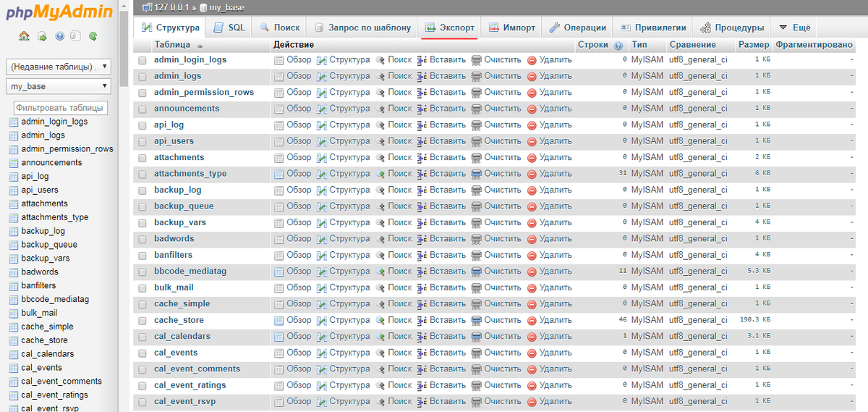Click the Фильтровать таблицы filter field
Image resolution: width=868 pixels, height=412 pixels.
(59, 108)
